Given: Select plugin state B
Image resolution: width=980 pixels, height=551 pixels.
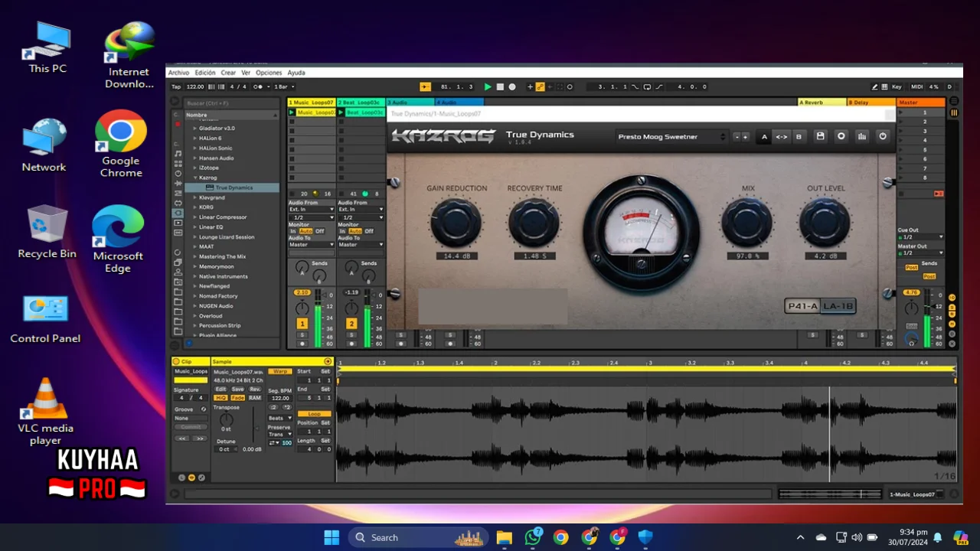Looking at the screenshot, I should (799, 137).
